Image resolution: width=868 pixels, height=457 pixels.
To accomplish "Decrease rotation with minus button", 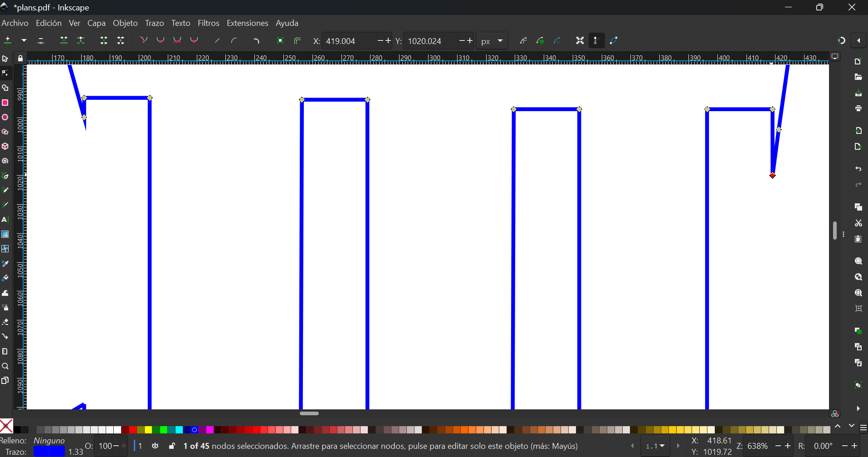I will tap(845, 446).
